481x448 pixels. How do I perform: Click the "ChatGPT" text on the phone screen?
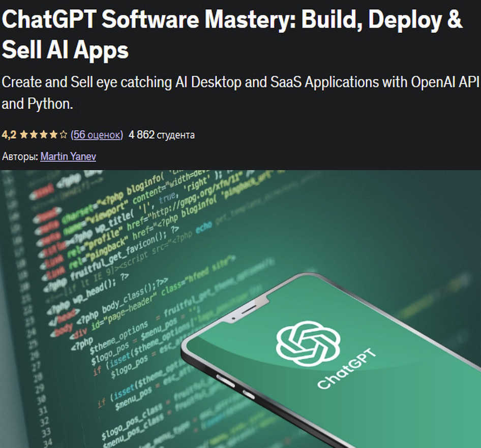pyautogui.click(x=347, y=368)
